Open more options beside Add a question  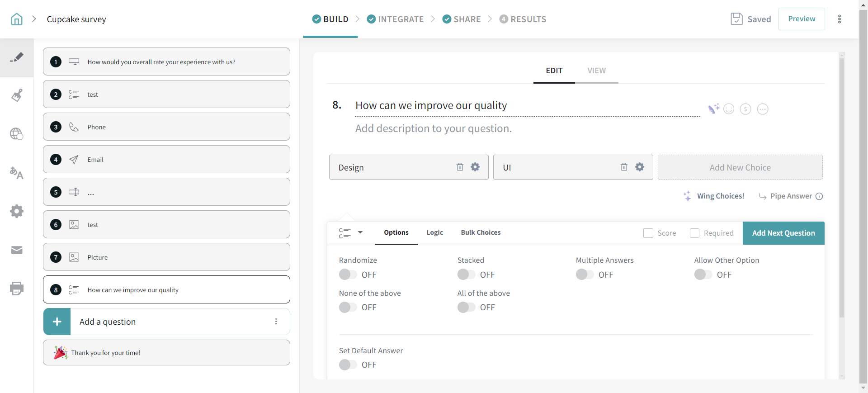(276, 322)
